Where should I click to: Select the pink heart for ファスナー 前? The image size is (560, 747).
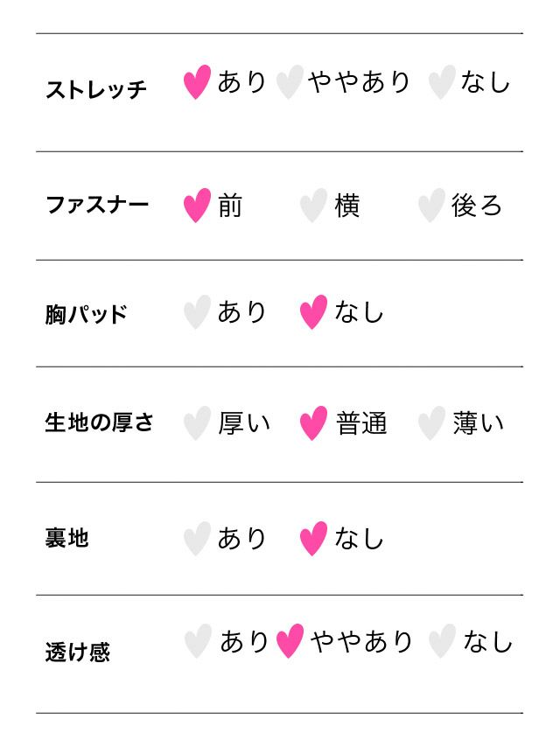(x=197, y=206)
